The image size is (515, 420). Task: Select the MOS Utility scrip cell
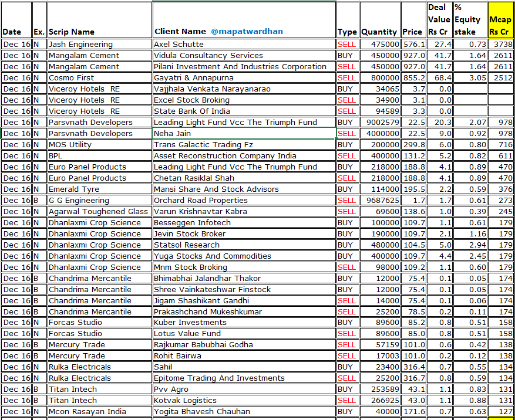pyautogui.click(x=99, y=145)
